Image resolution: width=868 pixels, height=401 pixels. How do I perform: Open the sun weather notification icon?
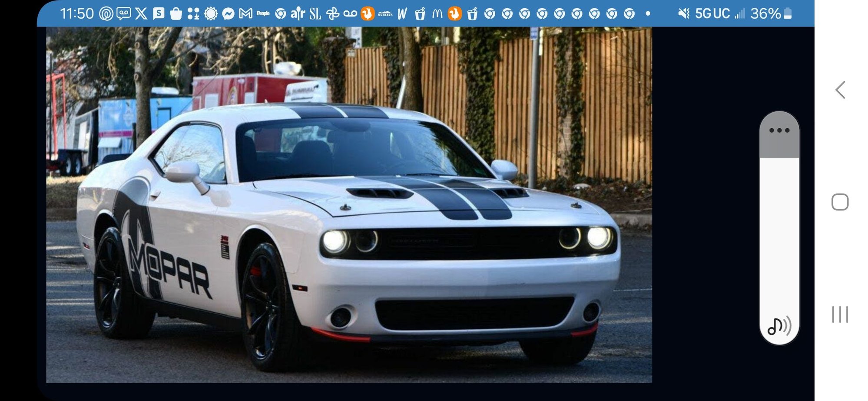click(x=211, y=14)
